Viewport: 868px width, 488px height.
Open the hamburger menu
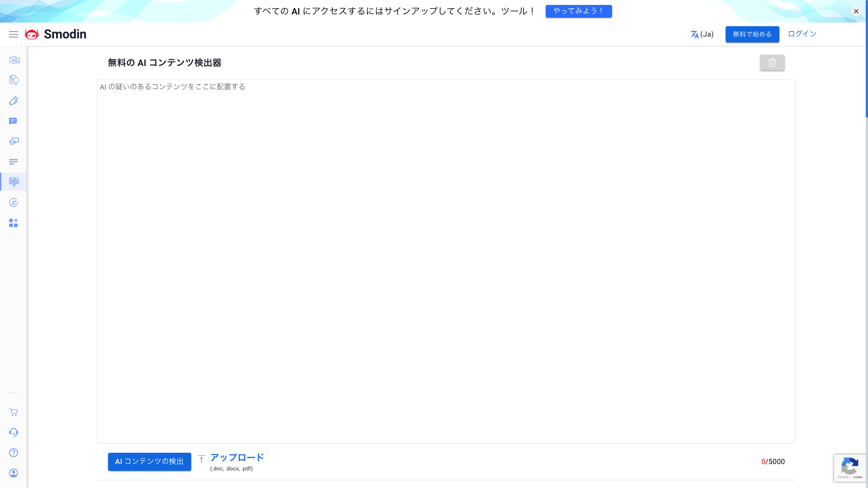14,34
